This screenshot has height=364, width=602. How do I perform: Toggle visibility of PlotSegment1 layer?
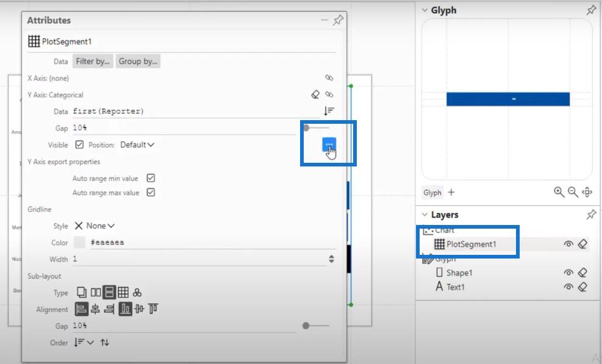[568, 244]
